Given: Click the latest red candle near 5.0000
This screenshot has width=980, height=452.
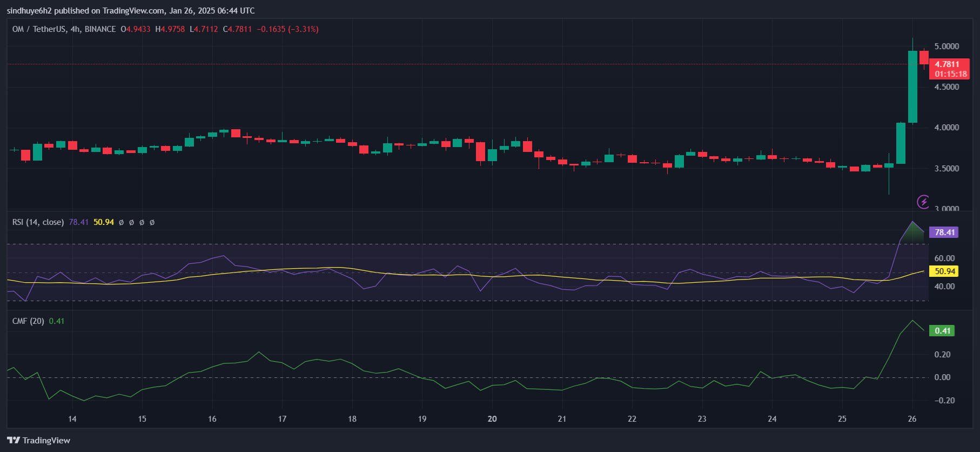Looking at the screenshot, I should (924, 57).
